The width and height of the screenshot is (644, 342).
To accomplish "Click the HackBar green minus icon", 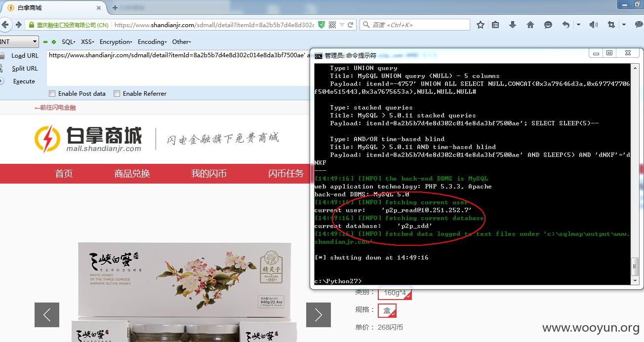I will [x=46, y=42].
